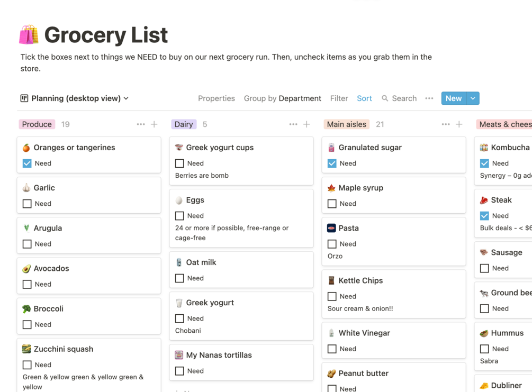The height and width of the screenshot is (392, 532).
Task: Expand the Planning (desktop view) switcher
Action: coord(126,98)
